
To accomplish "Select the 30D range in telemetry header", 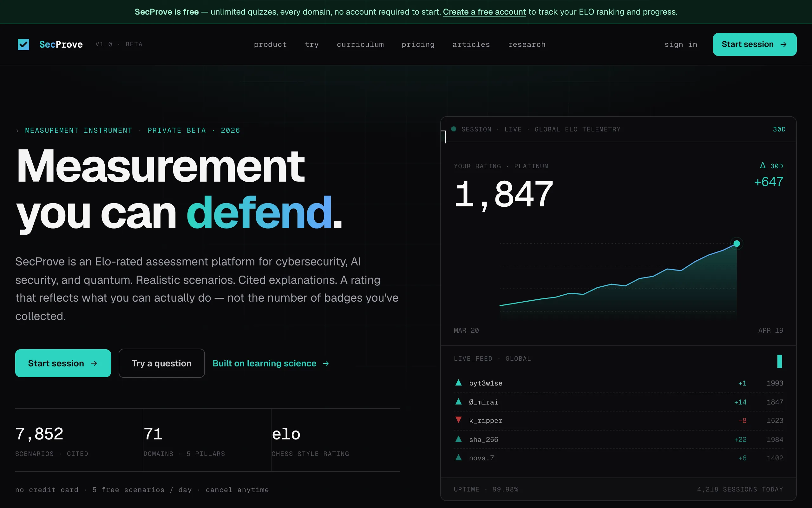I will pos(779,129).
